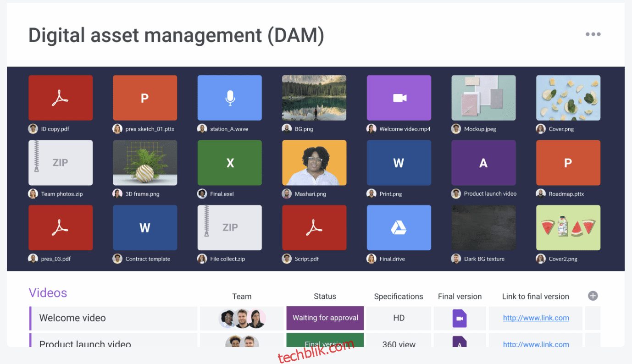632x364 pixels.
Task: Select the Product launch video row name
Action: coord(85,343)
